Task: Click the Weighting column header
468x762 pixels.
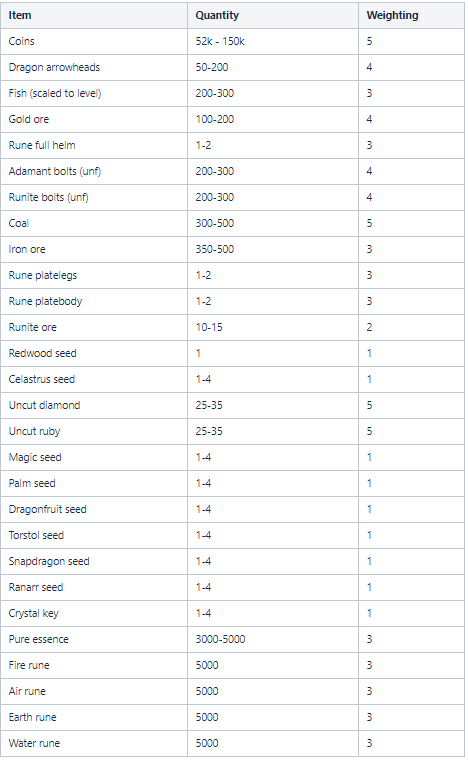Action: coord(412,15)
